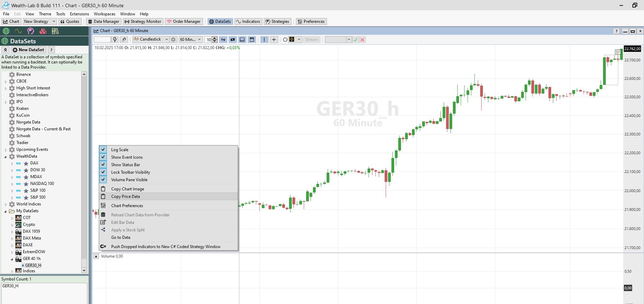The width and height of the screenshot is (644, 304).
Task: Select the NASDAQ 100 dataset
Action: coord(42,184)
